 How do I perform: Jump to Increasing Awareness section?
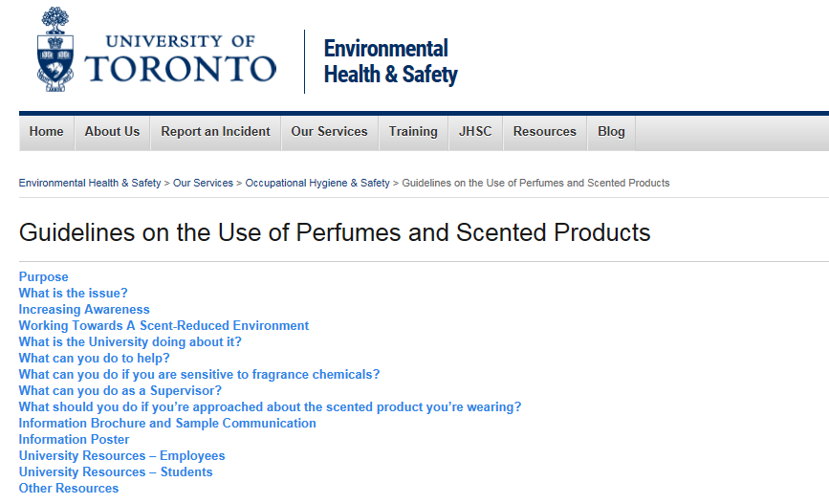[x=84, y=310]
